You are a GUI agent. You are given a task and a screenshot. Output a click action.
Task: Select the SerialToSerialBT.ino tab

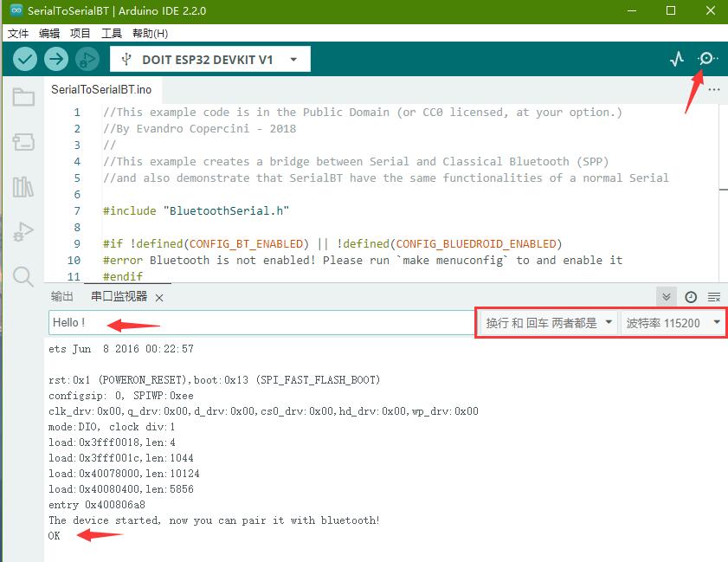tap(101, 89)
